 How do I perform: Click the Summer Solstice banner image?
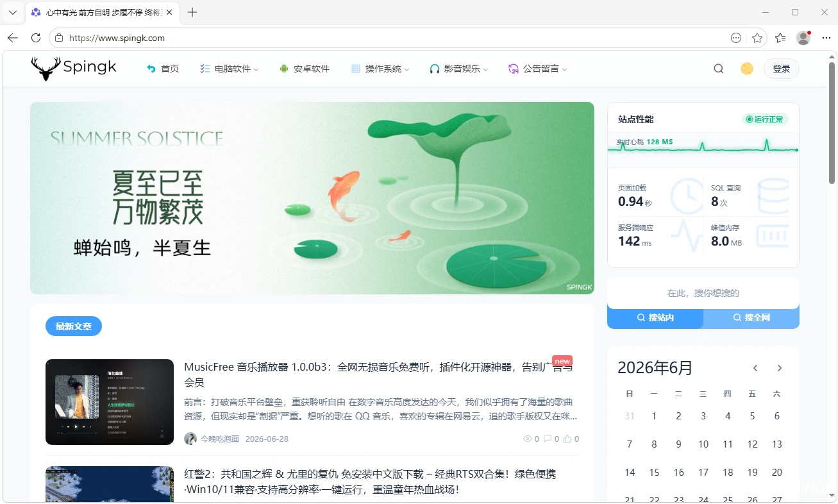coord(312,198)
